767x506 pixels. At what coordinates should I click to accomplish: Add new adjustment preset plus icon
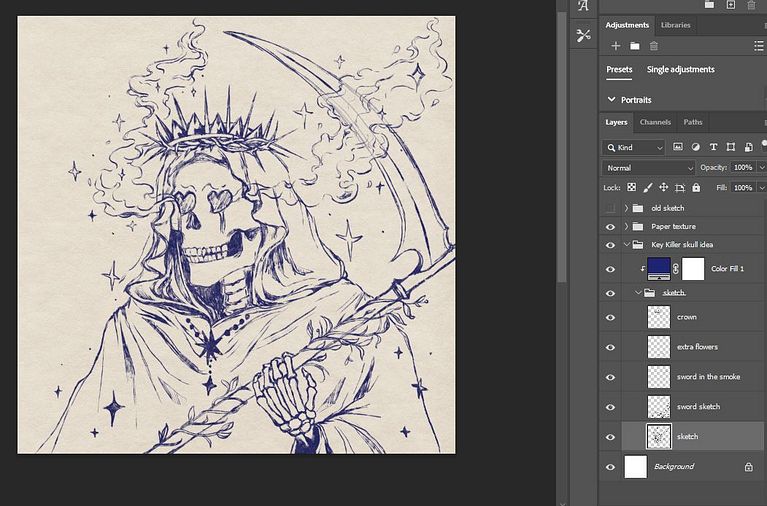point(616,46)
